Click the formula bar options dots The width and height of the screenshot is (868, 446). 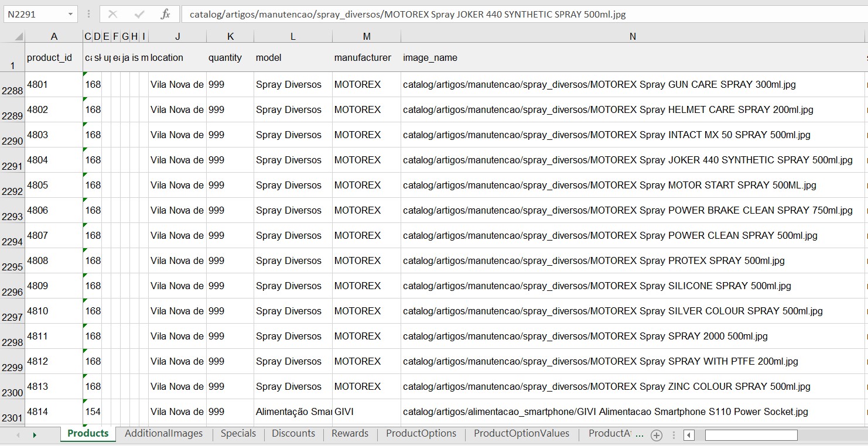tap(88, 14)
